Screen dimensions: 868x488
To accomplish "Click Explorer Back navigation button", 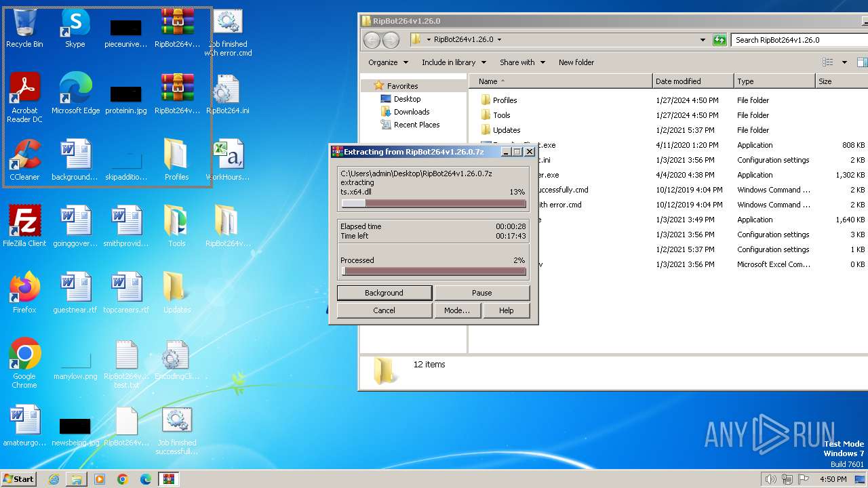I will point(372,40).
